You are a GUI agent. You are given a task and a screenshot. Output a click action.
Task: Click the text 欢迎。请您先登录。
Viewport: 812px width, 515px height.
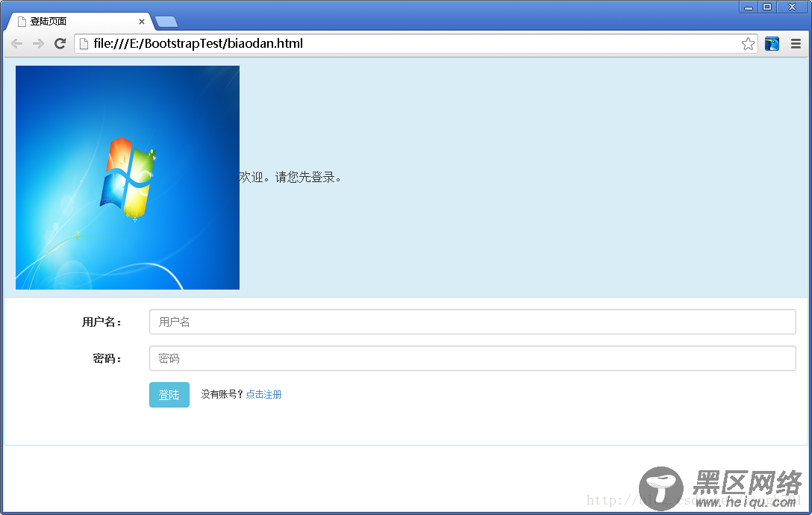click(x=290, y=177)
